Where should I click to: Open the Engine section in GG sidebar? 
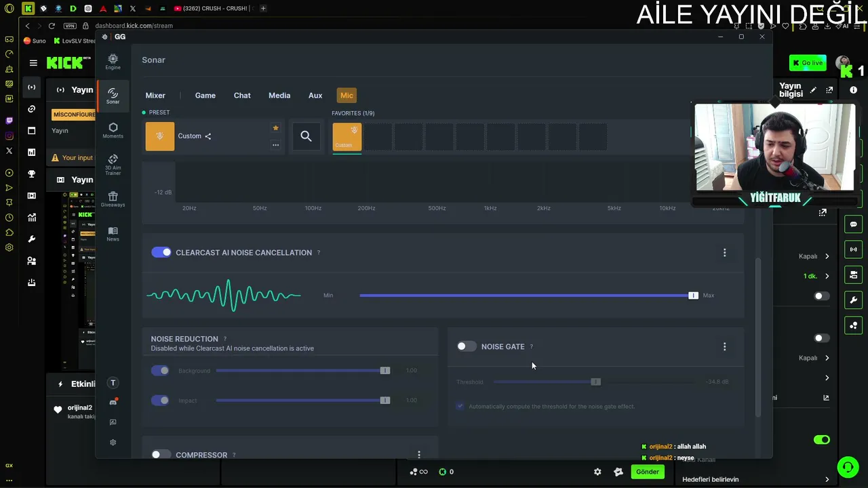tap(113, 62)
